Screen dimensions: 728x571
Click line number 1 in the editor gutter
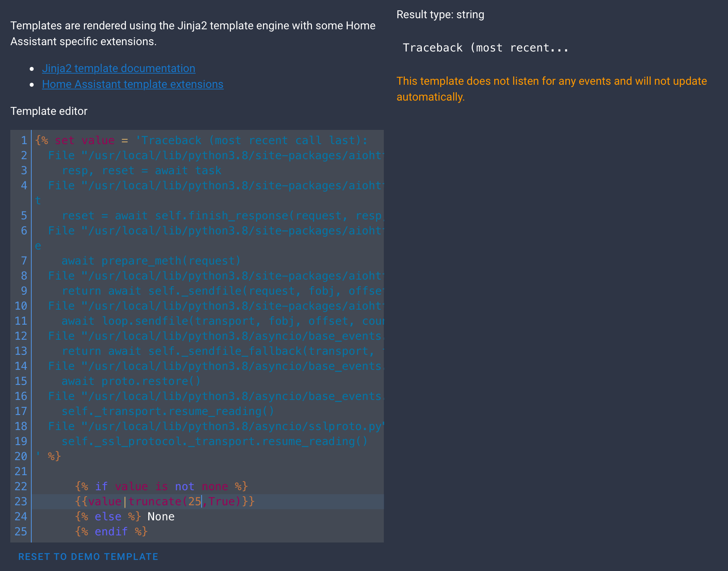point(24,140)
